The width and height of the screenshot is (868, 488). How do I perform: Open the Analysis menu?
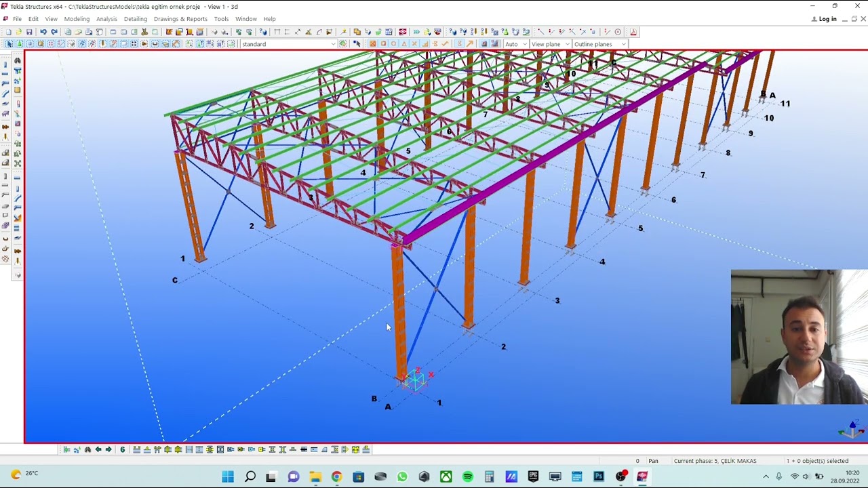(106, 19)
